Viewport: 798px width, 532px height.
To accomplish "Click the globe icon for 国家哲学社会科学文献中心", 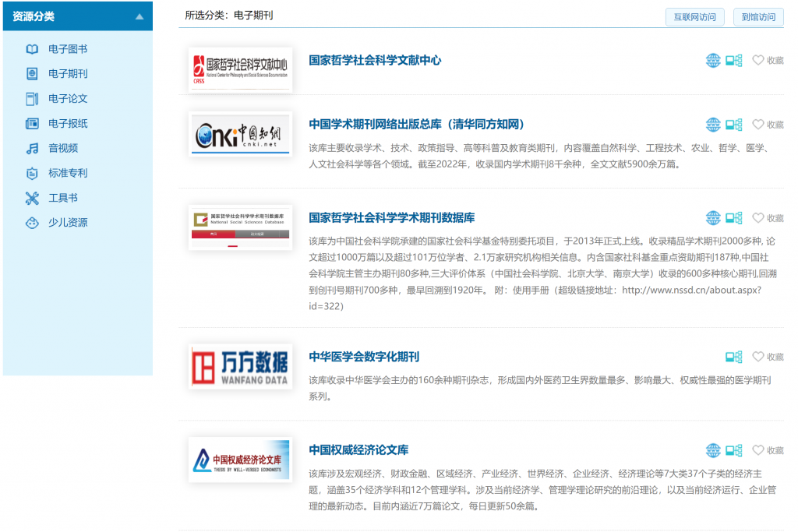I will click(x=713, y=61).
